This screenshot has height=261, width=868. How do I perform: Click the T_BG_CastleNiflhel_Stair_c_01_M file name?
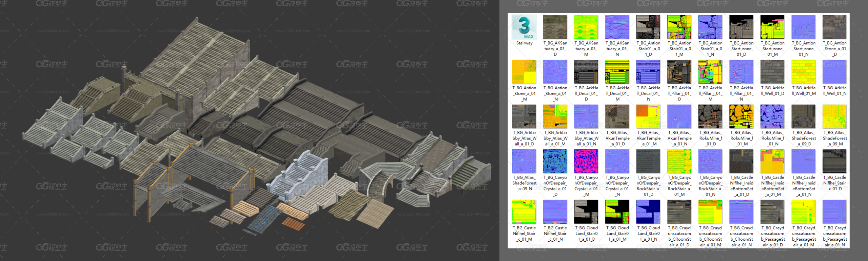(x=524, y=234)
